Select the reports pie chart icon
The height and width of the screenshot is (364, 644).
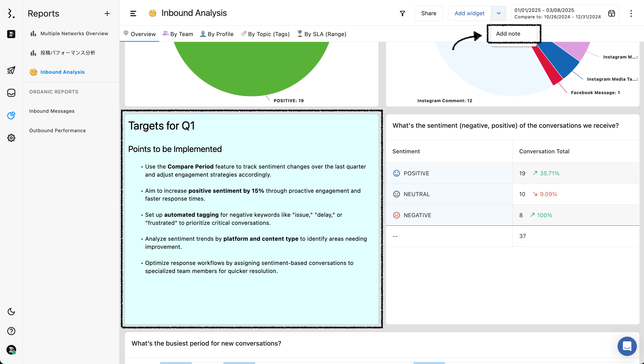[11, 116]
